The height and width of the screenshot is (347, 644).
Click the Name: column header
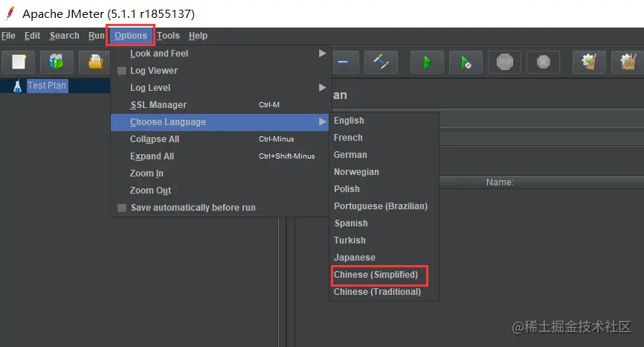click(x=500, y=182)
